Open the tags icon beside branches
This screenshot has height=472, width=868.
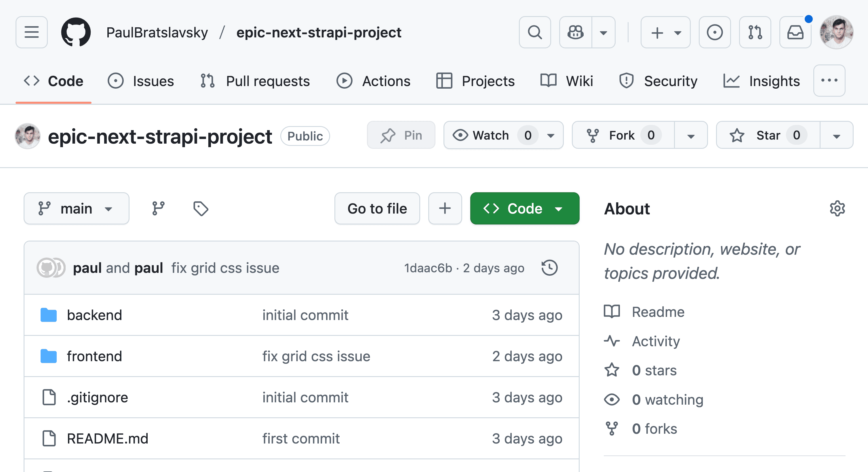click(201, 209)
